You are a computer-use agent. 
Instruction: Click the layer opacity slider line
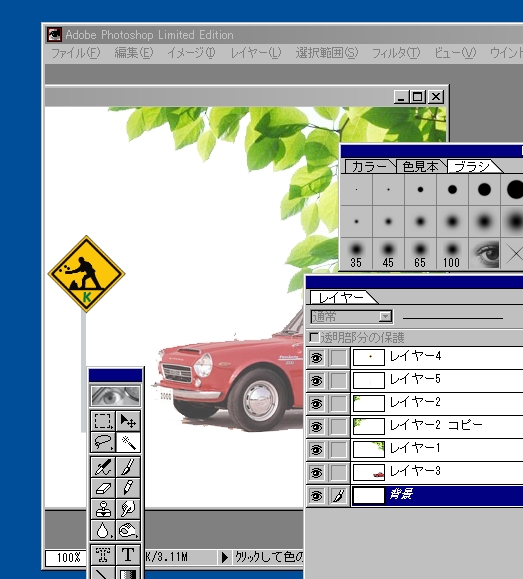click(x=453, y=318)
